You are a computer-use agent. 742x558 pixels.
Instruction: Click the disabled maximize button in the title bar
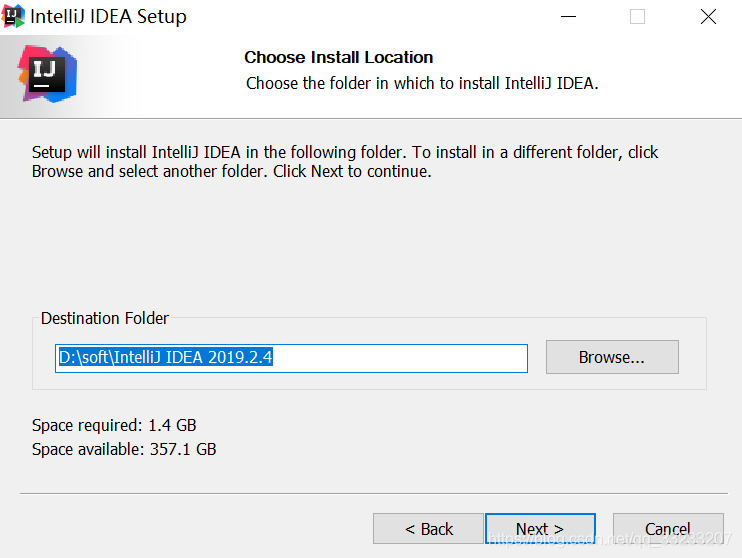pyautogui.click(x=637, y=17)
